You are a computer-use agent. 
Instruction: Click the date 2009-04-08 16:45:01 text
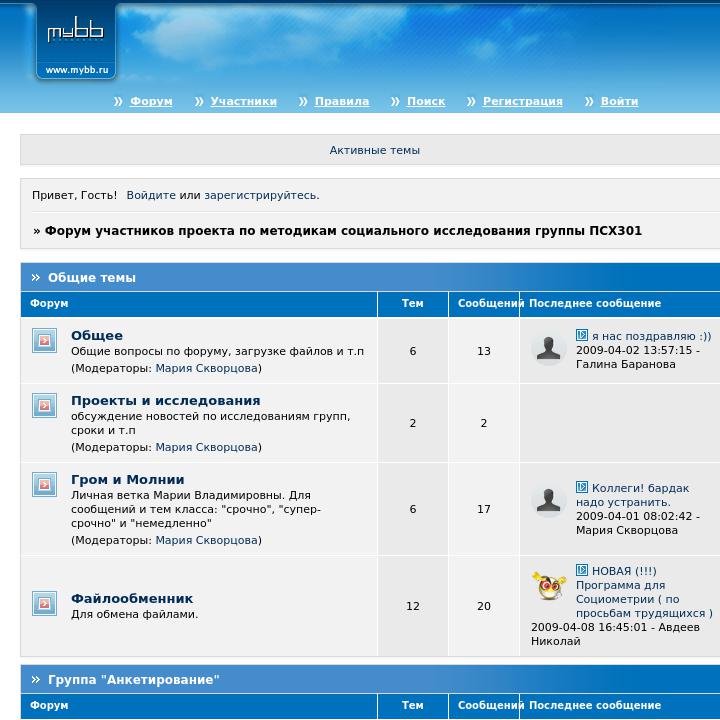589,627
